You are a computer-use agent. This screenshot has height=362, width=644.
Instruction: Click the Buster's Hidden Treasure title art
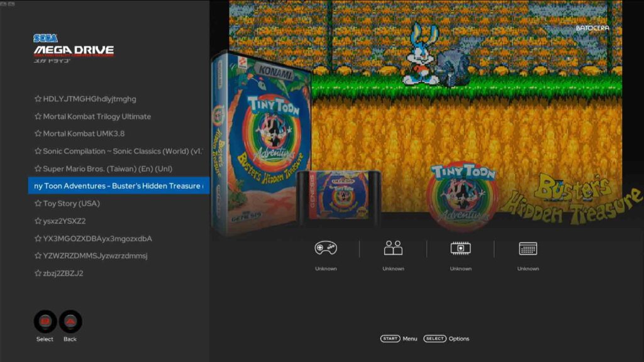pyautogui.click(x=571, y=200)
